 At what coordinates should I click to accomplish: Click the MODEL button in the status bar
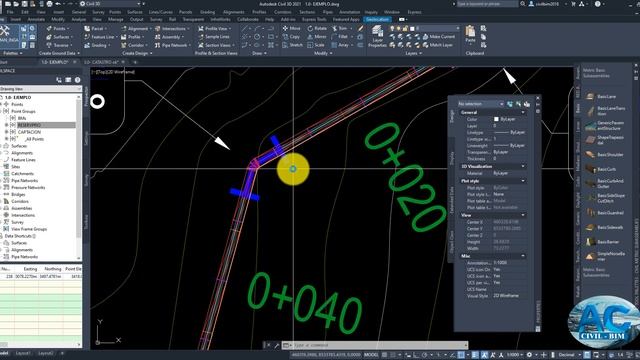(x=371, y=355)
